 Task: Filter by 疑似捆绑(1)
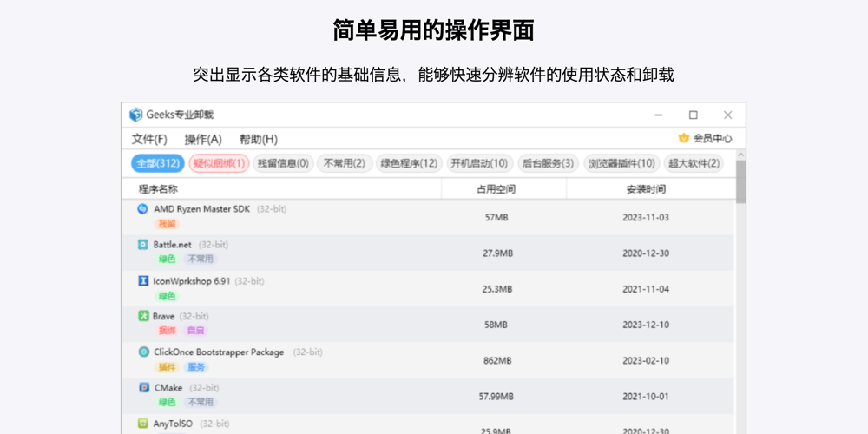point(220,163)
